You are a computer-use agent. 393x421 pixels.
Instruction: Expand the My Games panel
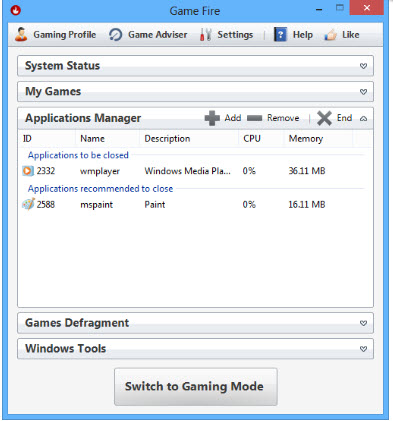(x=363, y=92)
